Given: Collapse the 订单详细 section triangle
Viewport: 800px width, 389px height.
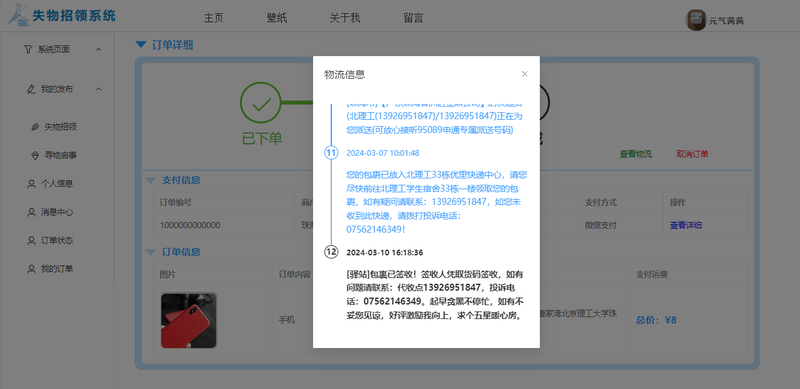Looking at the screenshot, I should [x=141, y=45].
